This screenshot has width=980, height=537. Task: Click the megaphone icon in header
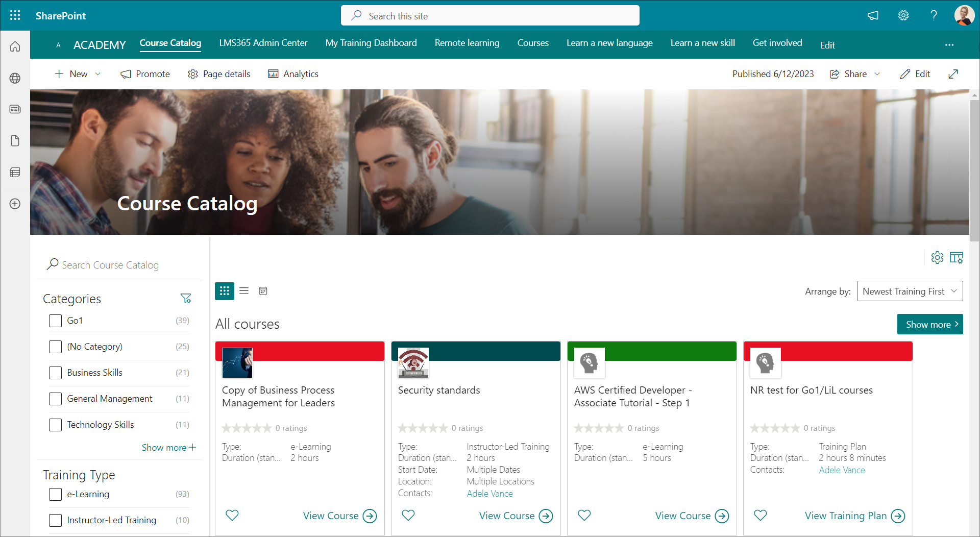(873, 15)
